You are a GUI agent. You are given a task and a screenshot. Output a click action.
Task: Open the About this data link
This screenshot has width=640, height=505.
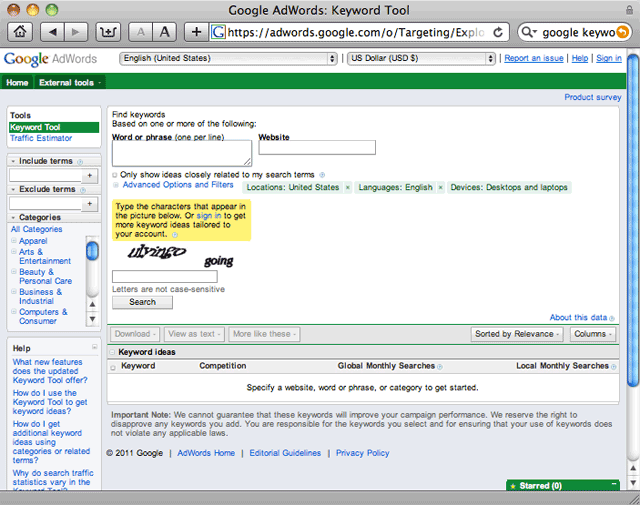[578, 318]
